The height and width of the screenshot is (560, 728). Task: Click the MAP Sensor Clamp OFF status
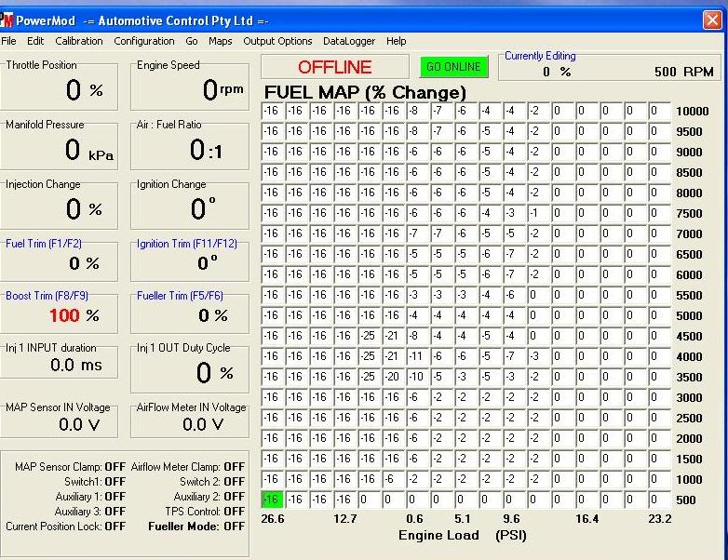[x=115, y=467]
